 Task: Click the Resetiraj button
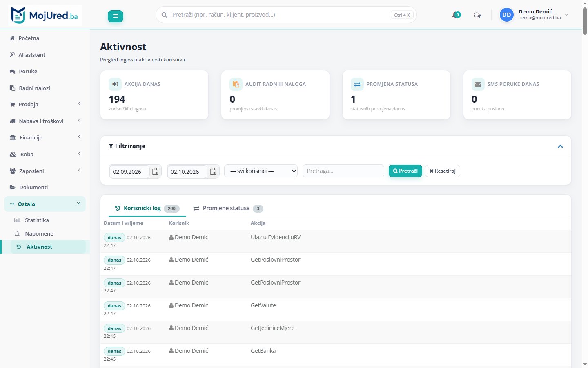[x=443, y=171]
